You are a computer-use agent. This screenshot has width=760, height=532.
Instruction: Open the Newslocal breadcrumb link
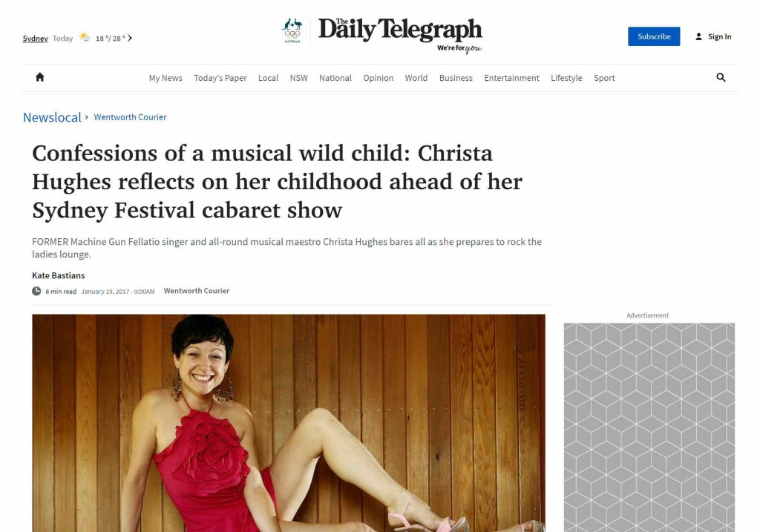click(x=52, y=117)
